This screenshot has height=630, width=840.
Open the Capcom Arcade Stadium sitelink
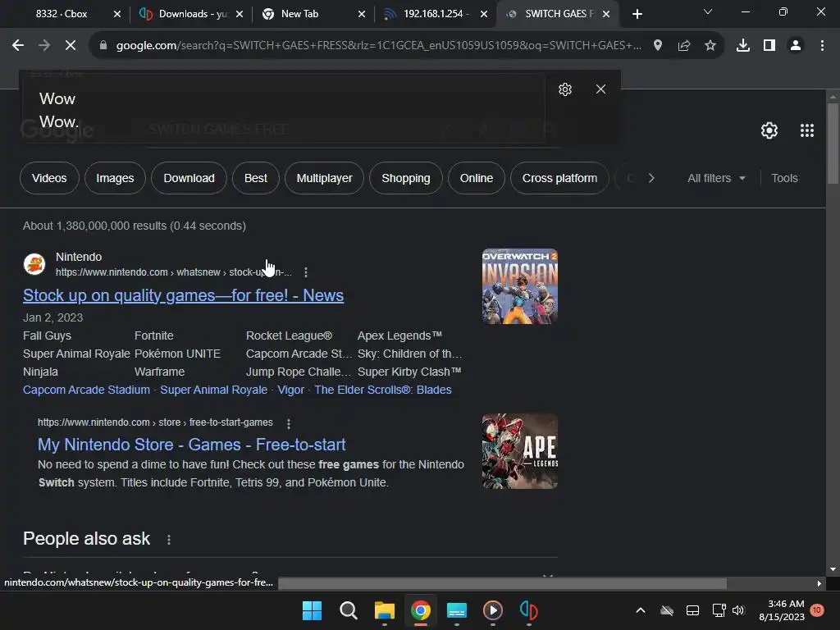[86, 390]
